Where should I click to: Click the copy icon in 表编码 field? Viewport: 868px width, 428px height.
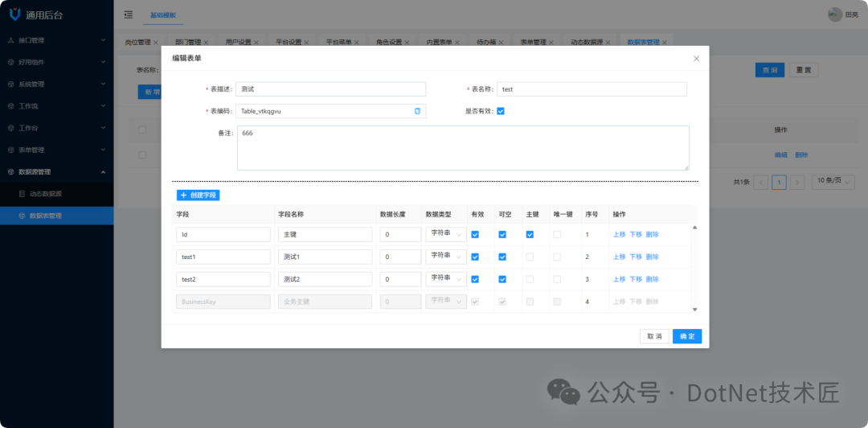(x=417, y=111)
